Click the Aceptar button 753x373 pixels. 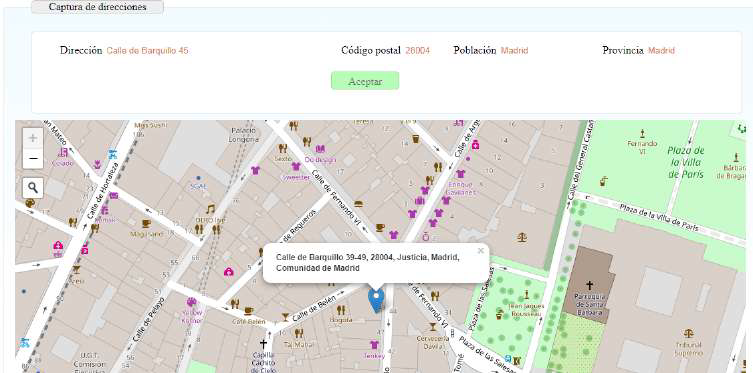tap(365, 81)
